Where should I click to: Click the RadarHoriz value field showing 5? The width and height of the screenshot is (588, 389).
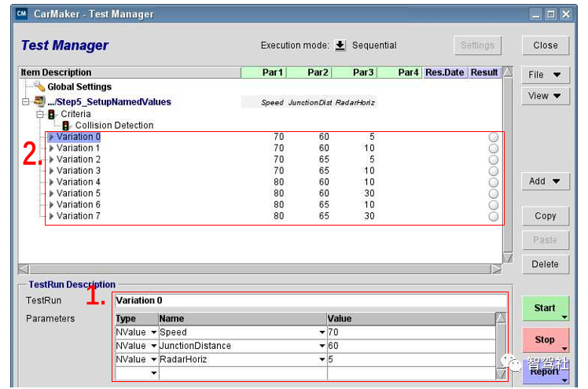[x=411, y=359]
